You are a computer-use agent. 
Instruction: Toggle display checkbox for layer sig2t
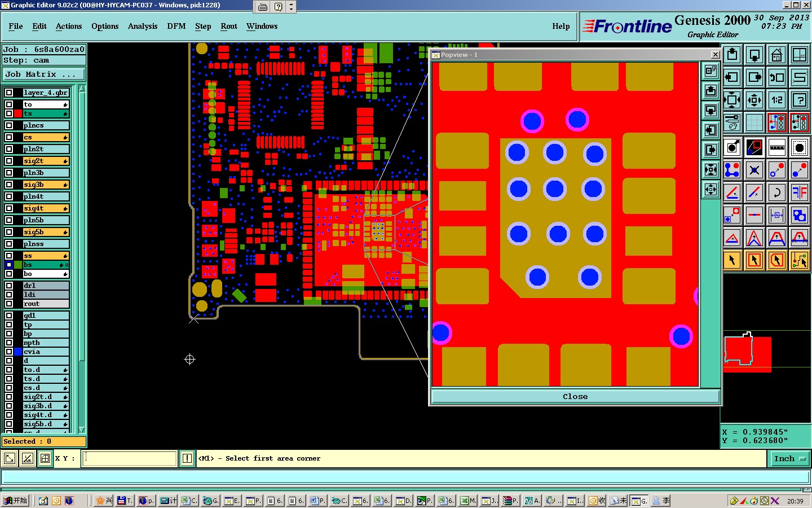pos(9,161)
